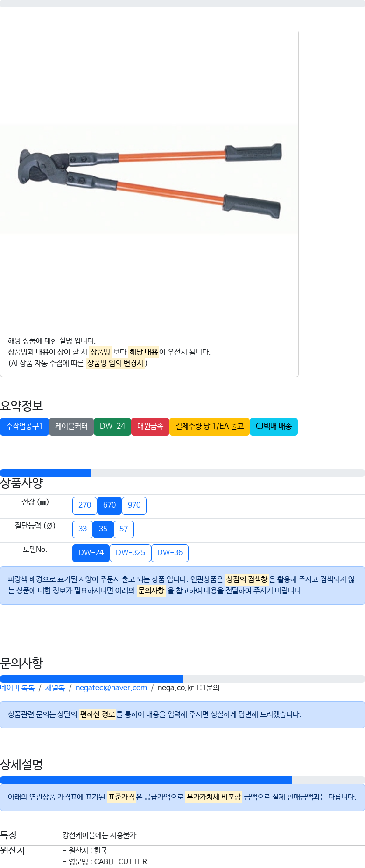Viewport: 365px width, 868px height.
Task: Open the 네이버 톡톡 inquiry link
Action: [17, 687]
